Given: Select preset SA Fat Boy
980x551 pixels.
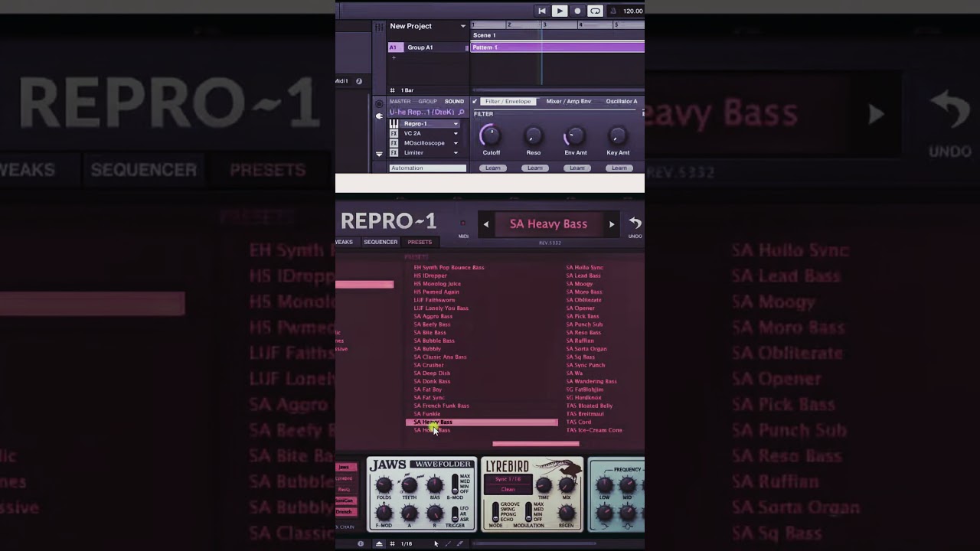Looking at the screenshot, I should [428, 390].
